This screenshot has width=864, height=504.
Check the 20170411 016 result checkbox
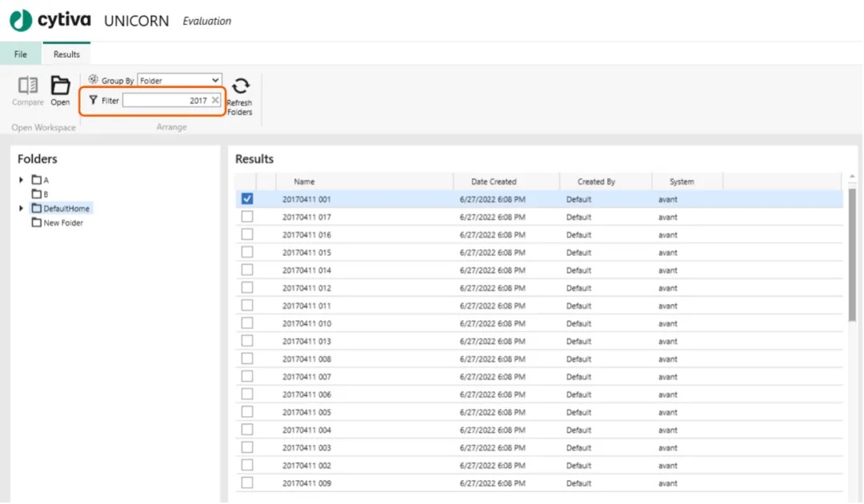point(247,234)
